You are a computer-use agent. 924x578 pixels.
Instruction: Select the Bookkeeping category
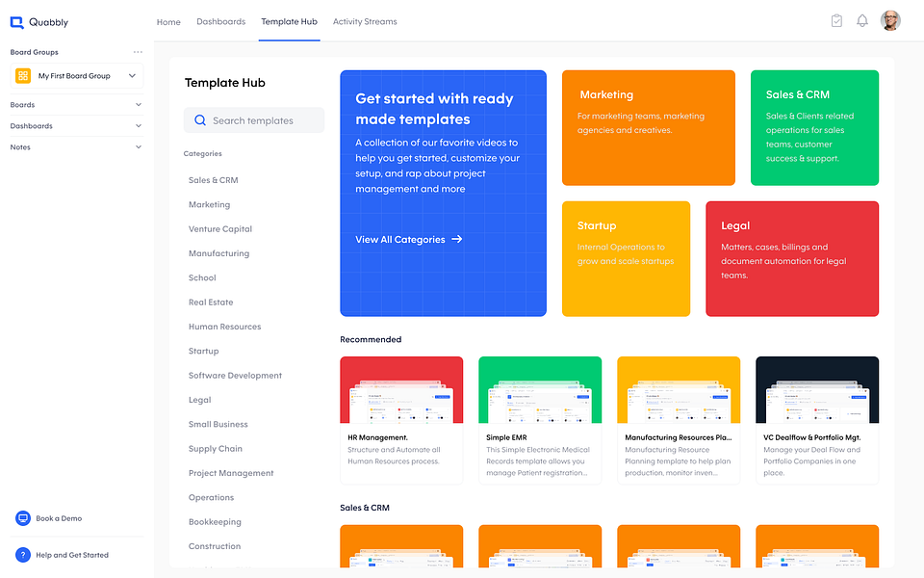[215, 522]
